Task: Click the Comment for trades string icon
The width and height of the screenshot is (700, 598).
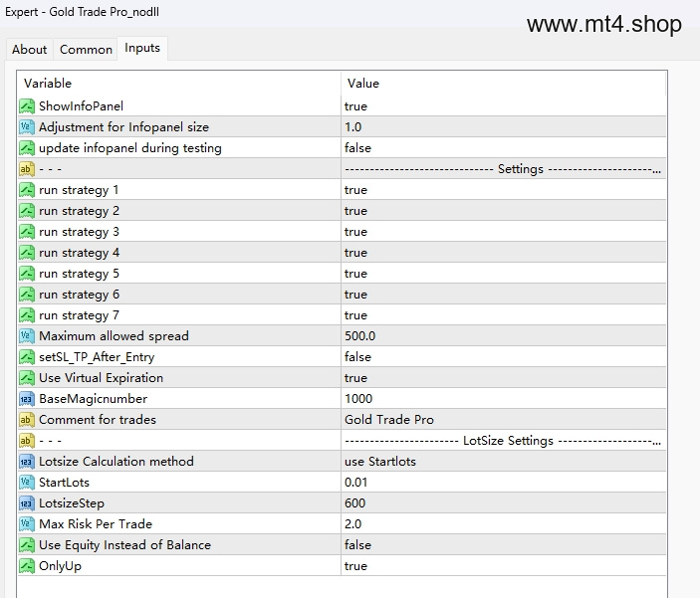Action: 27,420
